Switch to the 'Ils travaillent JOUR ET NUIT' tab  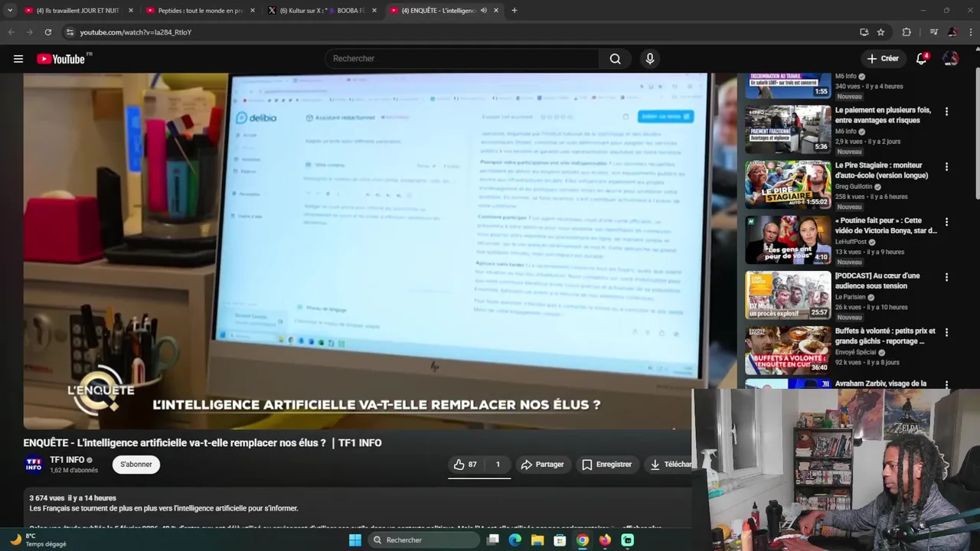click(78, 11)
